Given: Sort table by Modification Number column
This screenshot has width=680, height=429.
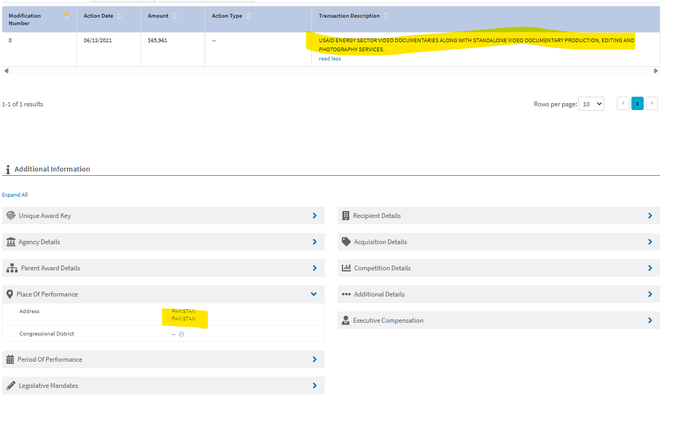Looking at the screenshot, I should 67,16.
